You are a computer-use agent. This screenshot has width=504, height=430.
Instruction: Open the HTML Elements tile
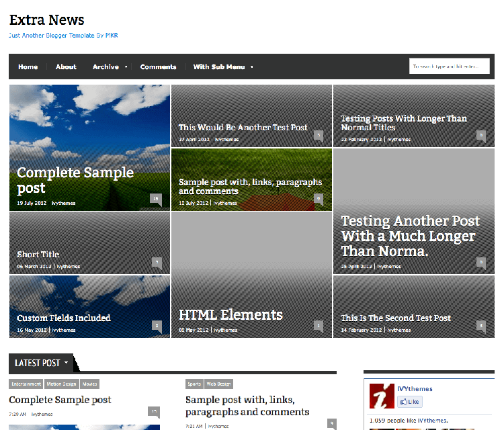252,275
